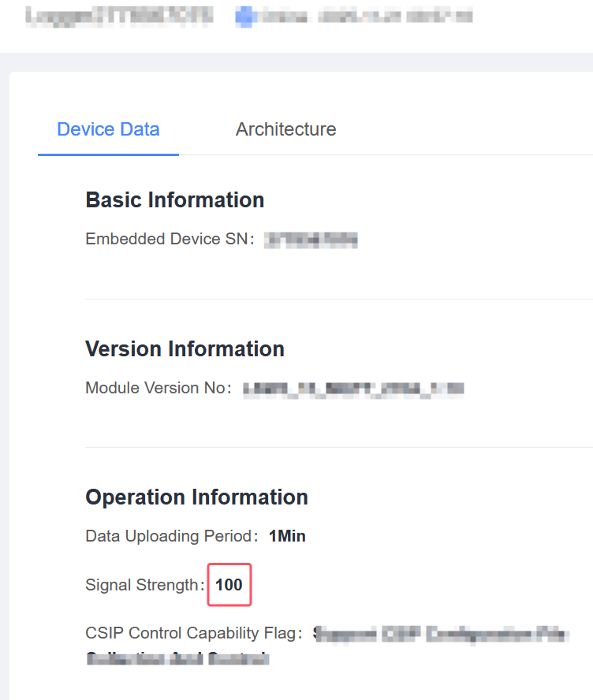Click the Signal Strength label
The width and height of the screenshot is (593, 700).
(142, 585)
